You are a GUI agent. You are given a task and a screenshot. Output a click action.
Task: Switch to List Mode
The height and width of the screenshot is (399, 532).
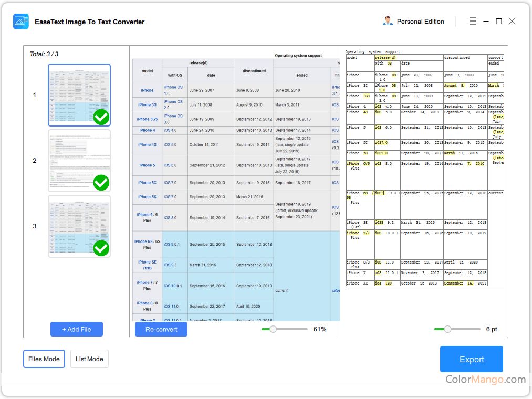click(x=89, y=359)
